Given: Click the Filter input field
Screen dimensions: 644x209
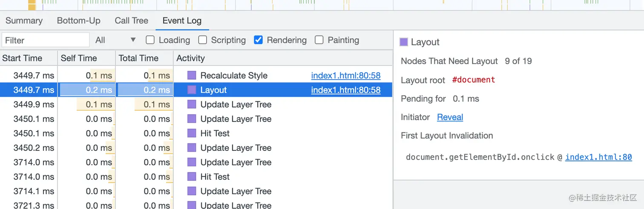Looking at the screenshot, I should 46,40.
